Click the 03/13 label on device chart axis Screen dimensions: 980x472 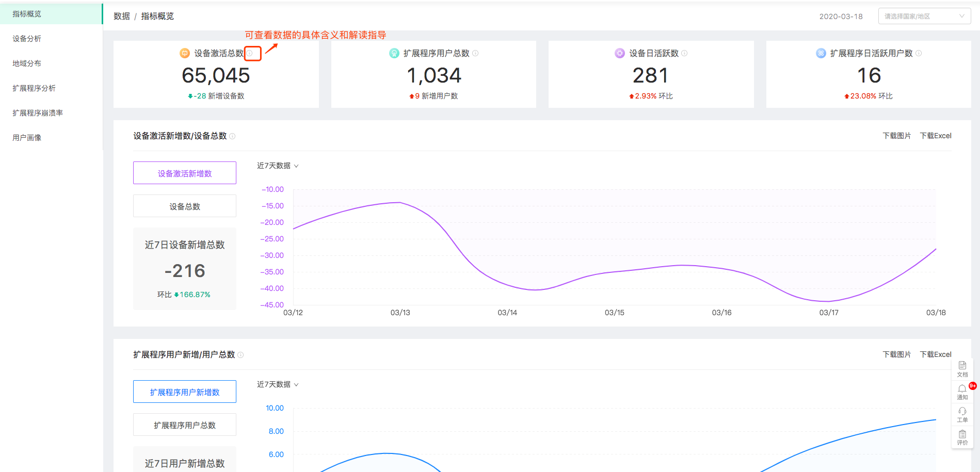400,313
